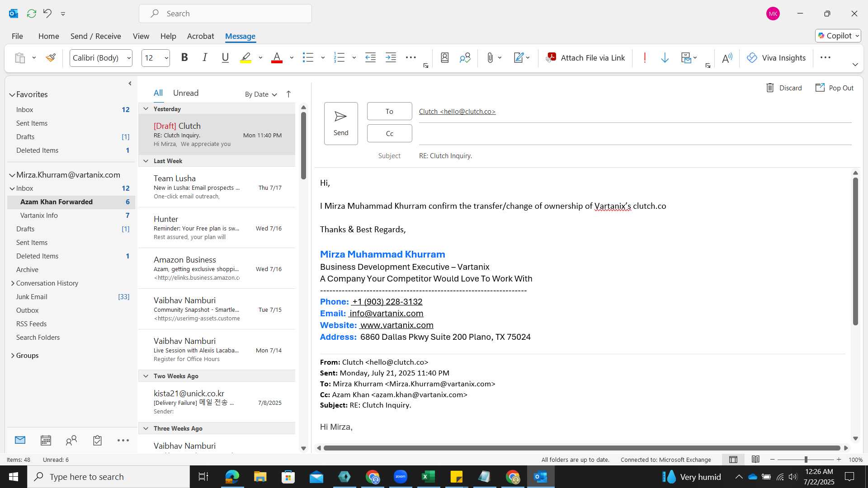Open bullet list style dropdown arrow
Image resolution: width=868 pixels, height=488 pixels.
pos(323,58)
